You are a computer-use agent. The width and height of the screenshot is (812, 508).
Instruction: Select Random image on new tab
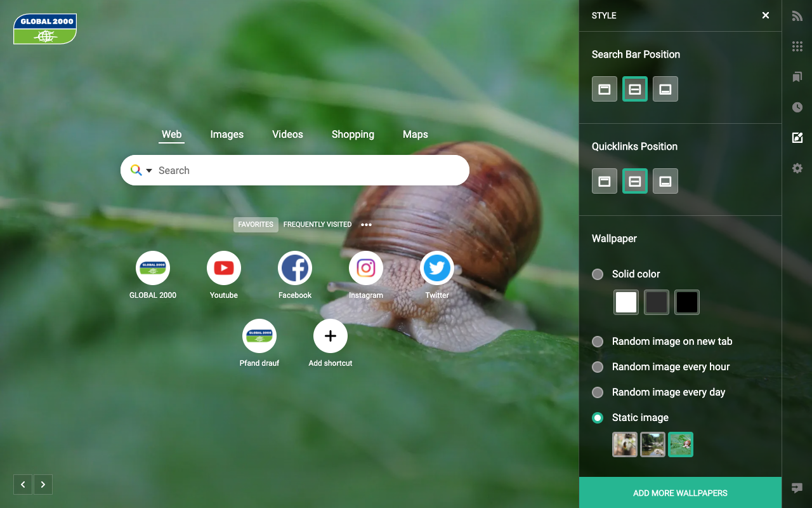pos(598,342)
